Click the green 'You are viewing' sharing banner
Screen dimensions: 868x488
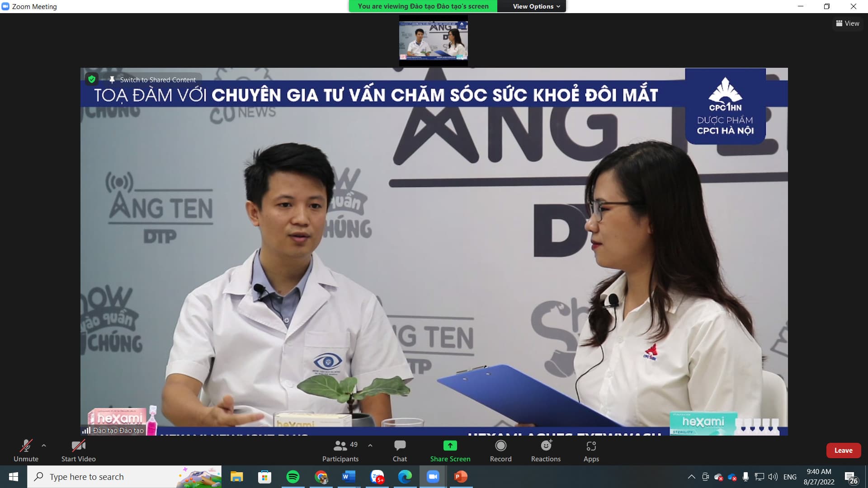423,6
